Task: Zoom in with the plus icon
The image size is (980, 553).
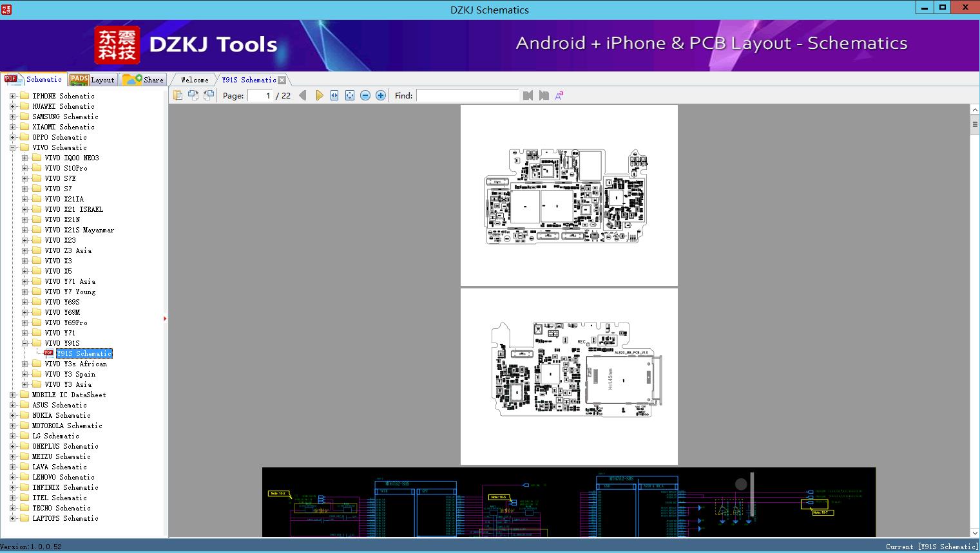Action: coord(381,95)
